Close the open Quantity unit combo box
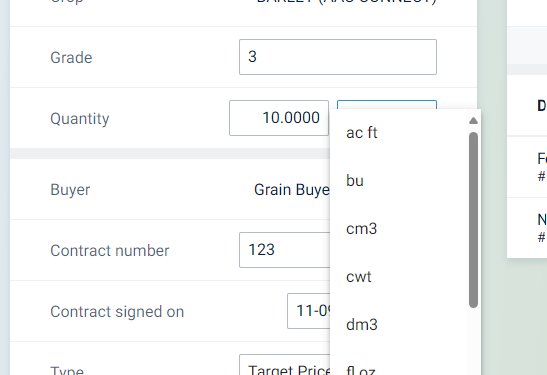 point(387,105)
